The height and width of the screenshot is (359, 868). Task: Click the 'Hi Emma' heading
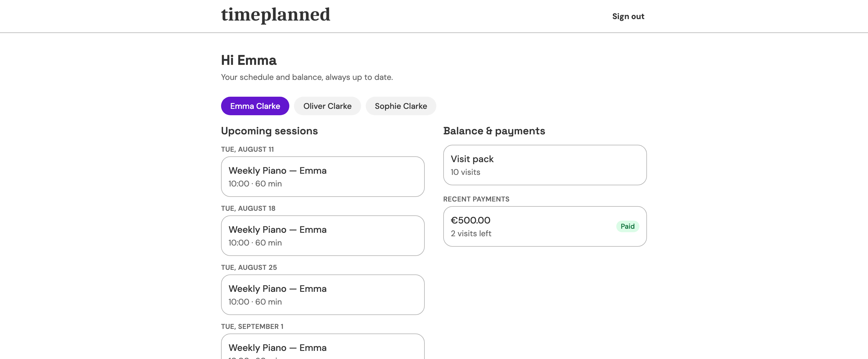pos(249,60)
